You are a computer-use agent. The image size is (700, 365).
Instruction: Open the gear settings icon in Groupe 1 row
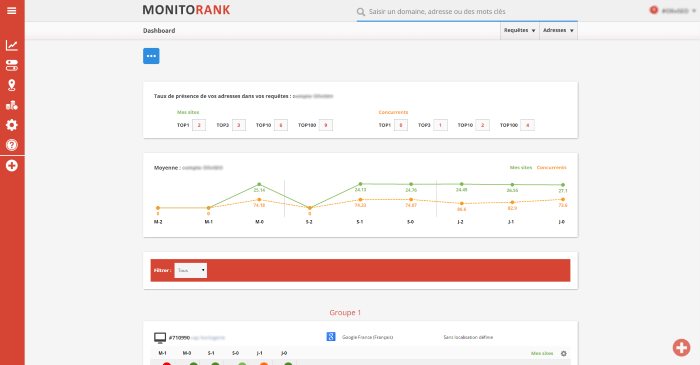pos(563,353)
